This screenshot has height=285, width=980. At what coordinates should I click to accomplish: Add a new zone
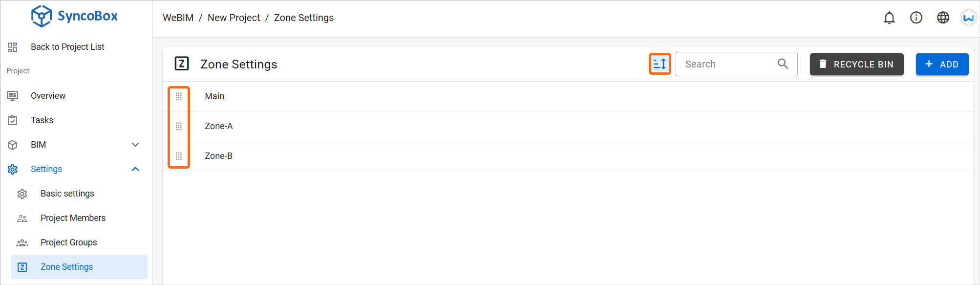[x=942, y=64]
